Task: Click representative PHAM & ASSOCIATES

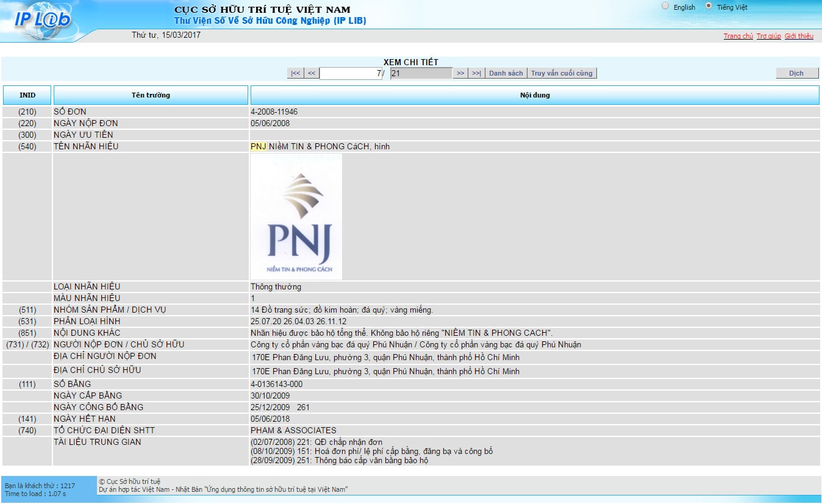Action: coord(293,430)
